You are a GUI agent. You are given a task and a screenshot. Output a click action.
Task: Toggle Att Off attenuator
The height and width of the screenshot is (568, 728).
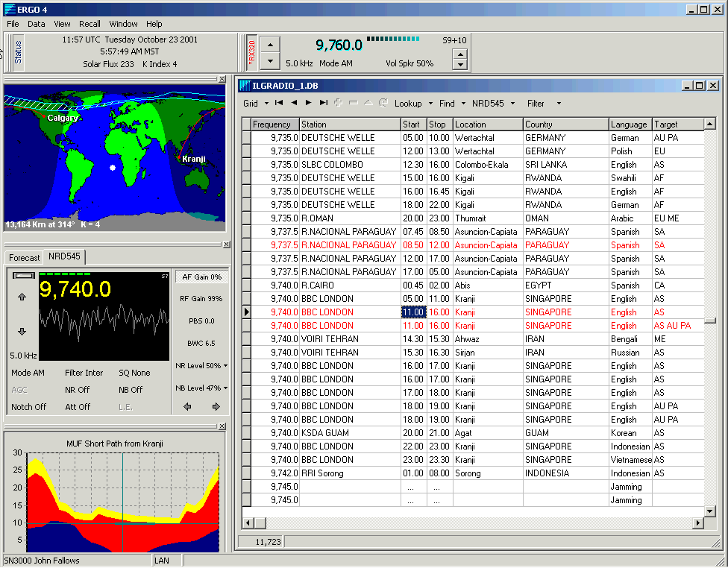[x=78, y=407]
